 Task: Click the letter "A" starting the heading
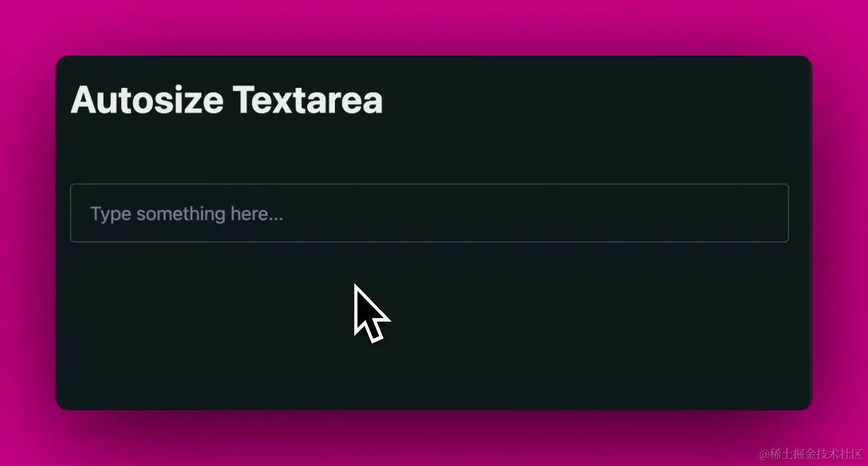(82, 101)
